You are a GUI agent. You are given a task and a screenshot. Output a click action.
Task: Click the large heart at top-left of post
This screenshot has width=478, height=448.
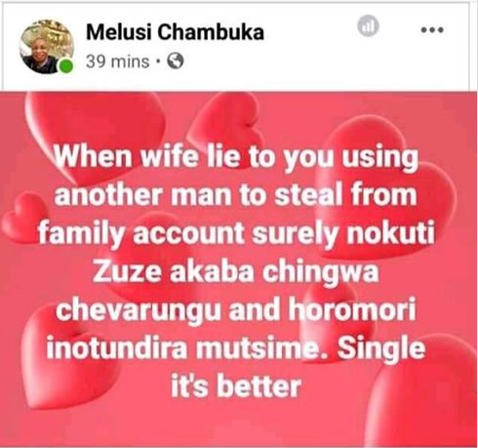tap(95, 132)
